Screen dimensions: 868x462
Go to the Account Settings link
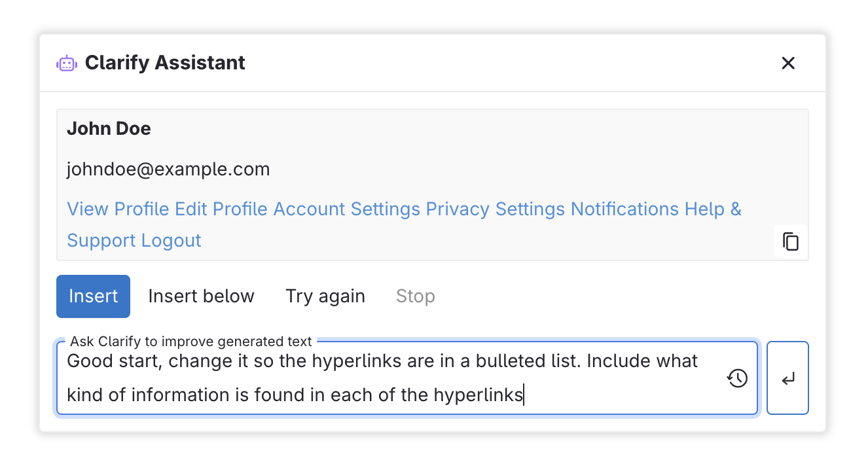coord(346,209)
